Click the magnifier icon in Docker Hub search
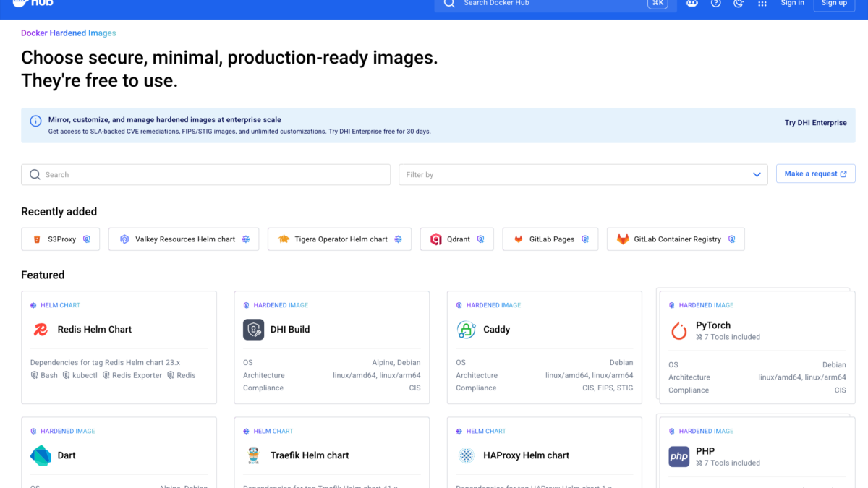 tap(449, 3)
